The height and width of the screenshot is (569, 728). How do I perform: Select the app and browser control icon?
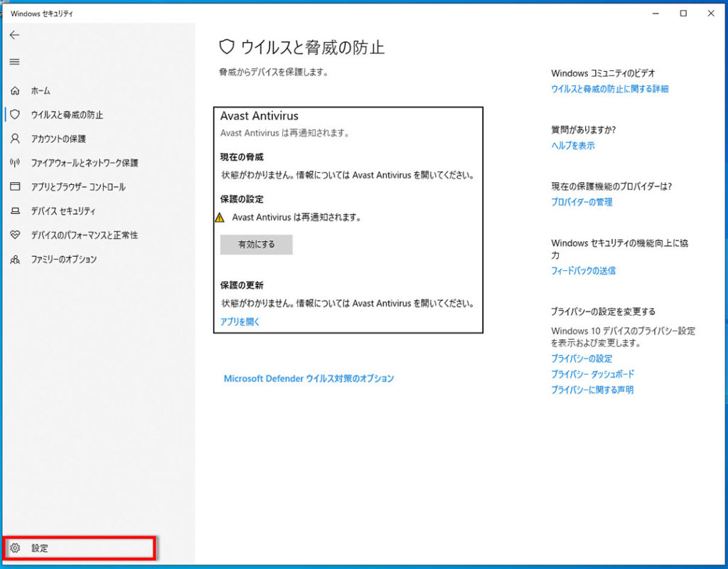[15, 187]
